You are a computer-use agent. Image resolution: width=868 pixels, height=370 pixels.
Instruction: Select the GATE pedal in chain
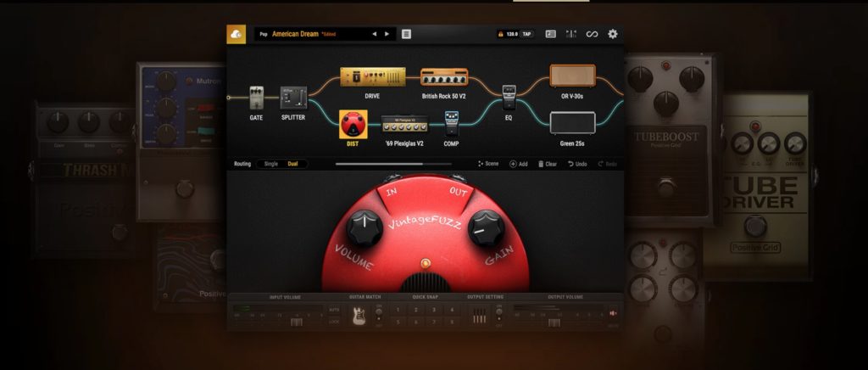pyautogui.click(x=256, y=98)
